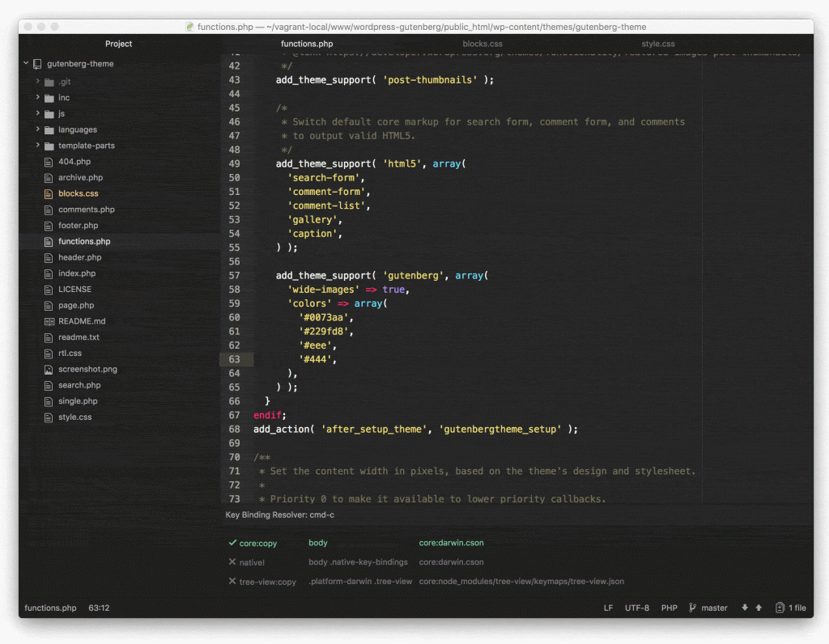Viewport: 829px width, 644px height.
Task: Open header.php in the tree view
Action: 79,257
